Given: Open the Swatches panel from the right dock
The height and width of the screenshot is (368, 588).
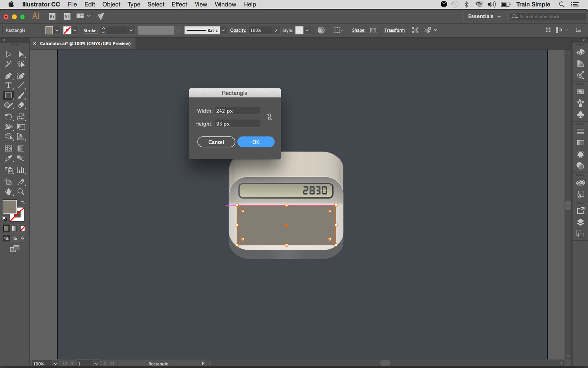Looking at the screenshot, I should pyautogui.click(x=580, y=91).
